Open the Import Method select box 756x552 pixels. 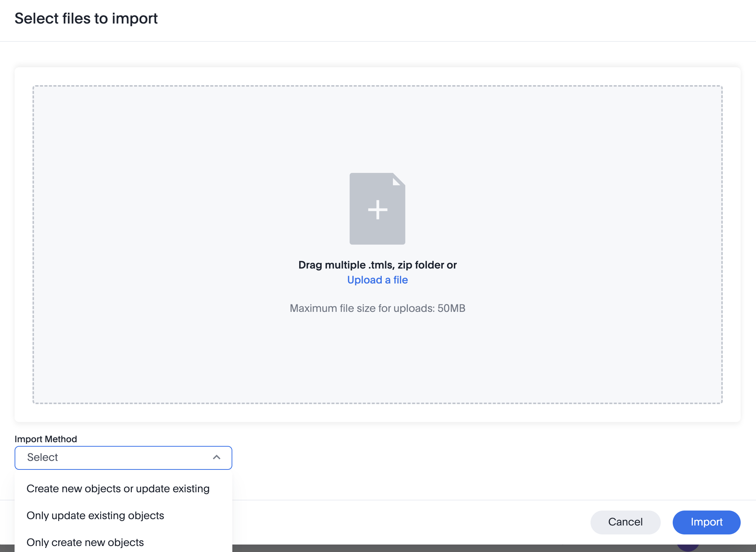click(x=123, y=458)
